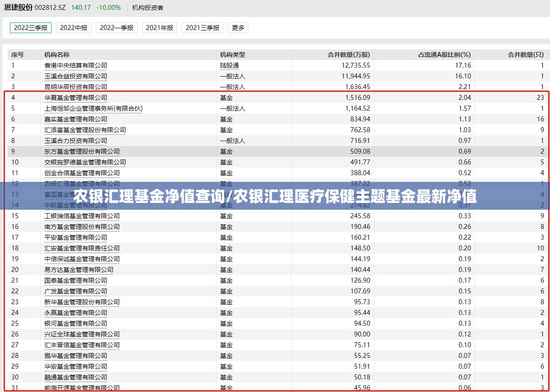Open the 2022一季报 tab

tap(117, 28)
